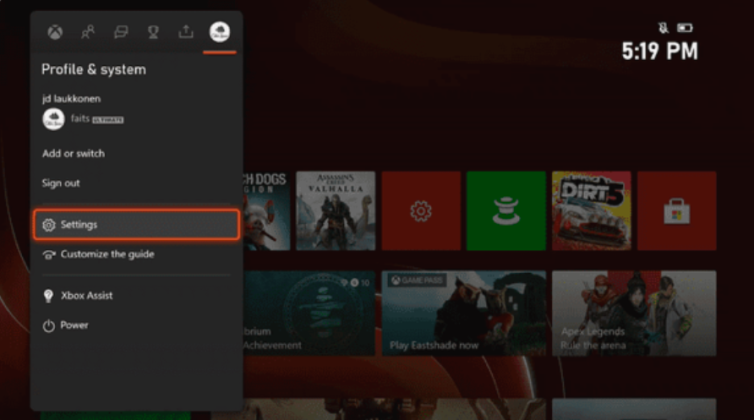
Task: Click the controller battery indicator
Action: [685, 28]
